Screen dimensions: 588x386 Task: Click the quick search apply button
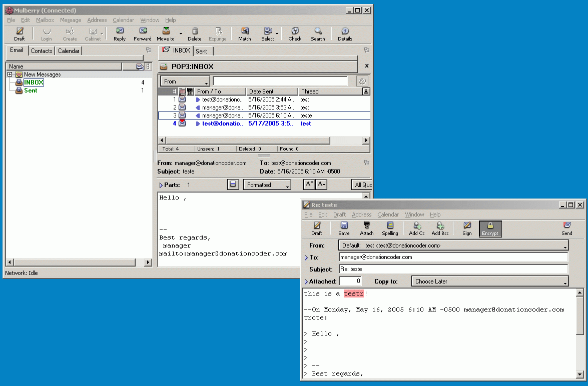coord(362,81)
